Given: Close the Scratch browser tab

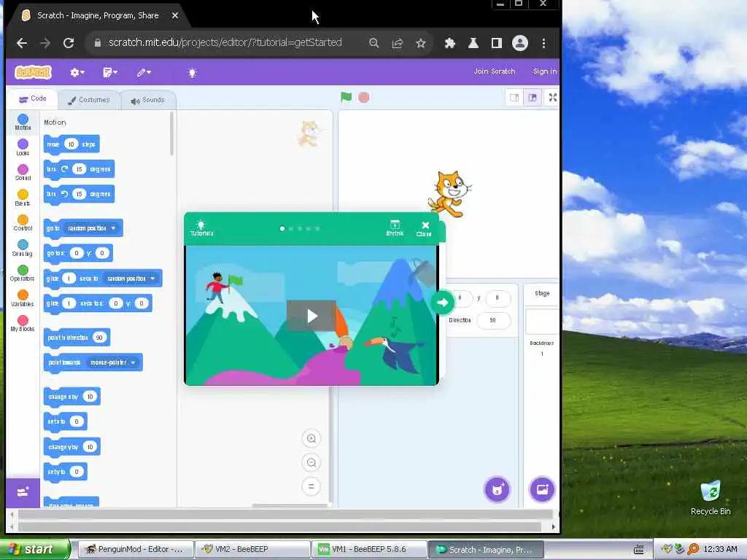Looking at the screenshot, I should click(x=175, y=15).
